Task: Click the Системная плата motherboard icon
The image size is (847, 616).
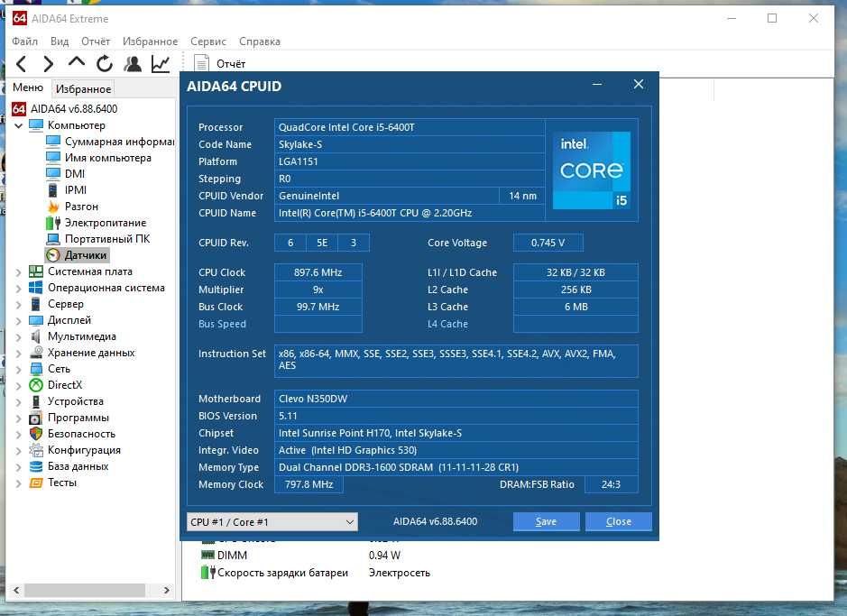Action: pyautogui.click(x=36, y=271)
